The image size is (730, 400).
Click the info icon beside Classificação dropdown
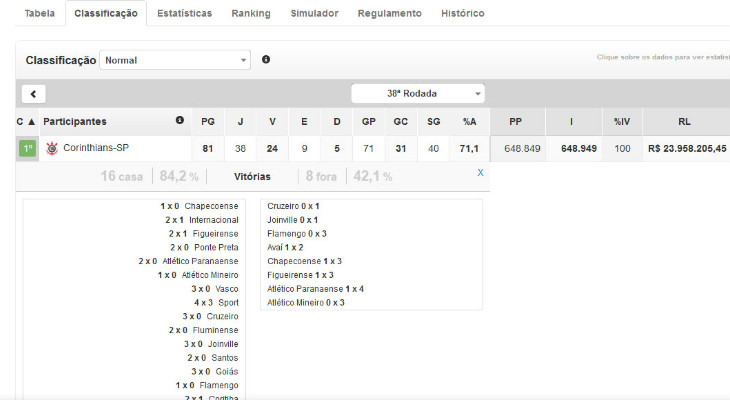click(266, 60)
